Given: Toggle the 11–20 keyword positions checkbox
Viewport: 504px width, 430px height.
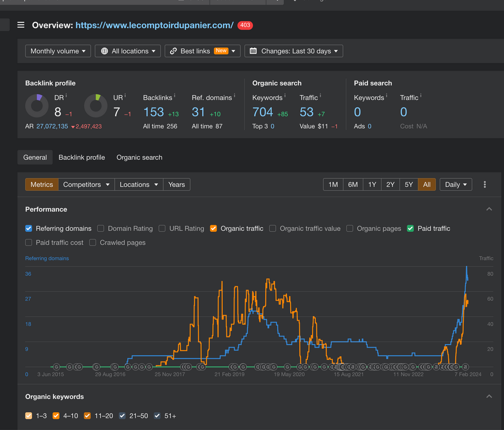Looking at the screenshot, I should coord(87,416).
